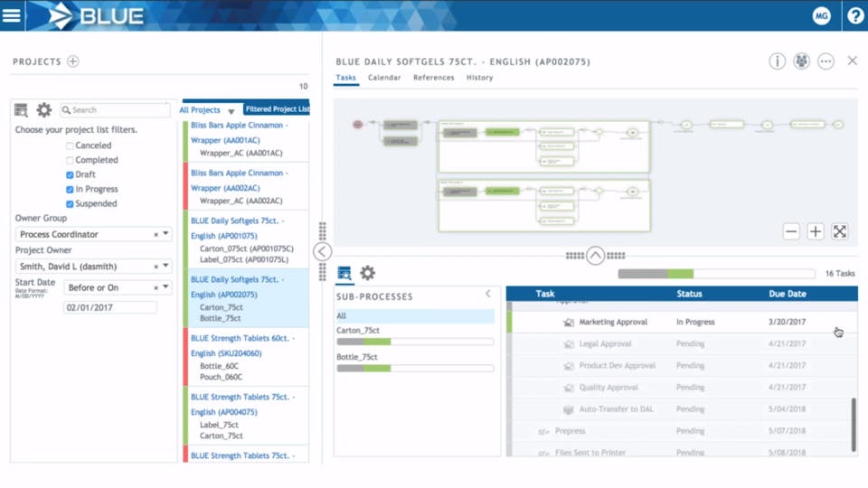Screen dimensions: 868x488
Task: Uncheck the Draft filter checkbox
Action: 70,174
